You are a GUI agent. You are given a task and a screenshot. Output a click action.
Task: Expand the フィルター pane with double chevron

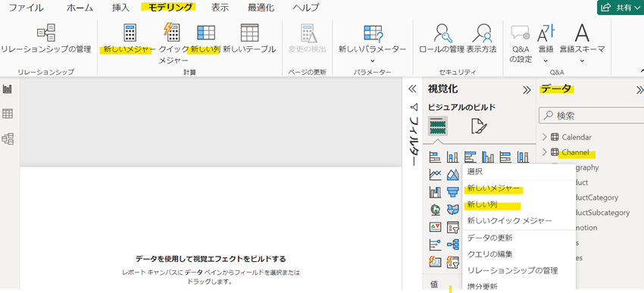[414, 89]
